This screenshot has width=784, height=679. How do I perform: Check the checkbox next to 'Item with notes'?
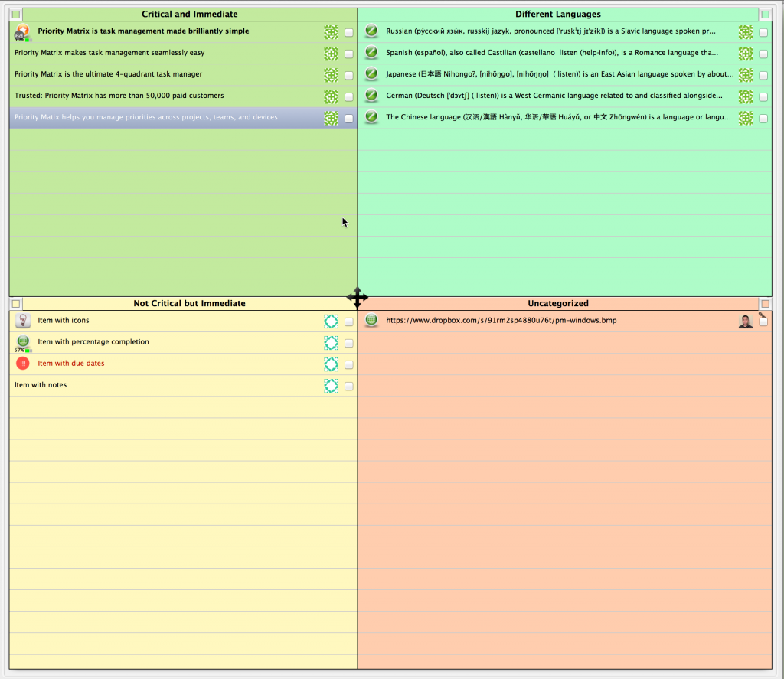(x=348, y=386)
